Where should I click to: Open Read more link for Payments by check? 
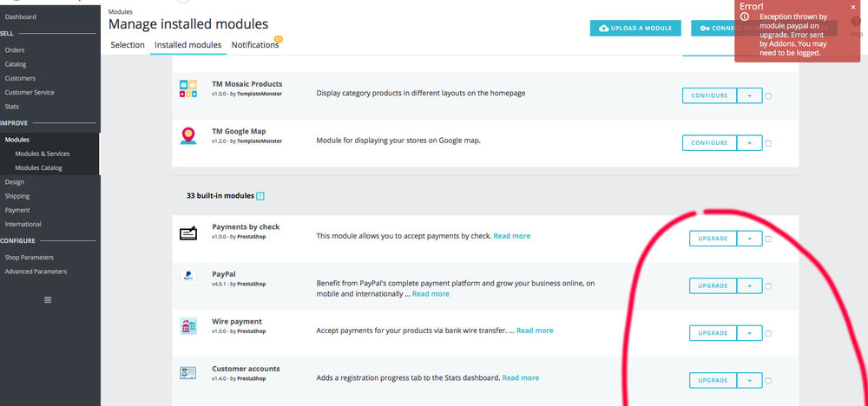pyautogui.click(x=511, y=236)
